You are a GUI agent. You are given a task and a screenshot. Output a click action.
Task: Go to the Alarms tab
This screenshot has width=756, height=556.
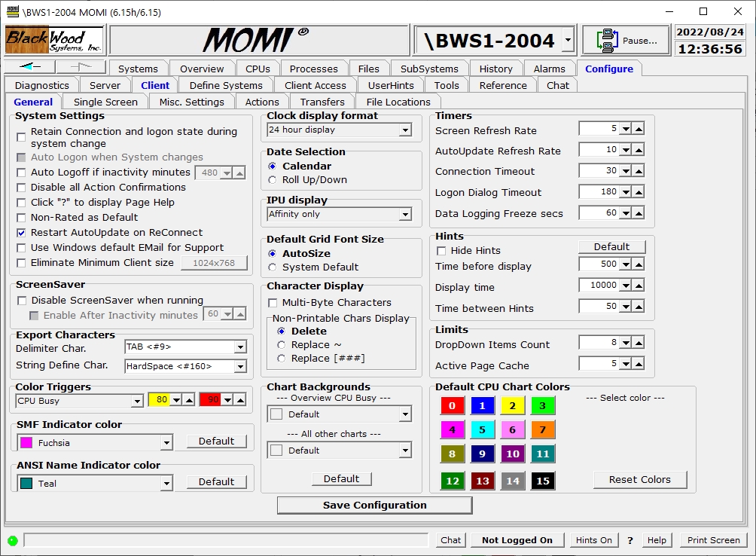tap(549, 69)
